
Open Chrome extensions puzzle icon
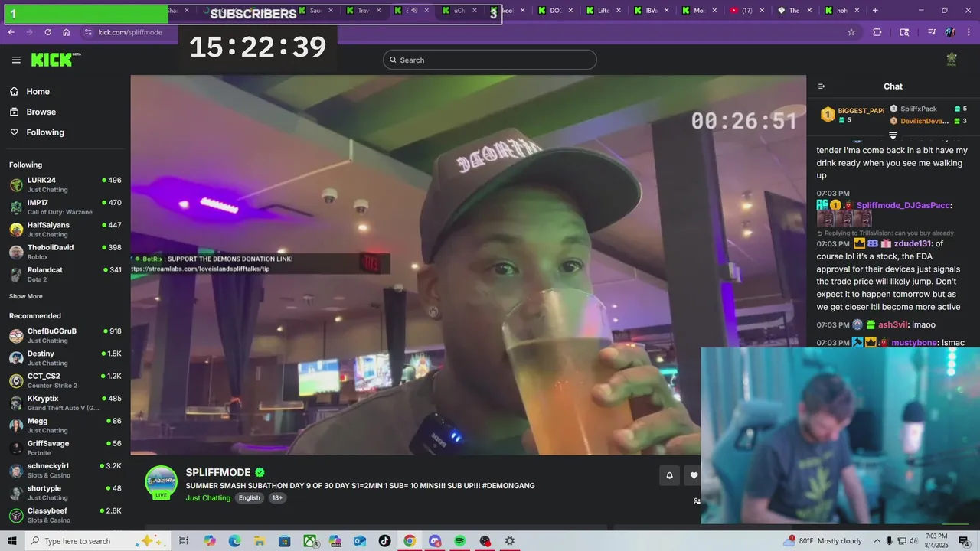(877, 32)
